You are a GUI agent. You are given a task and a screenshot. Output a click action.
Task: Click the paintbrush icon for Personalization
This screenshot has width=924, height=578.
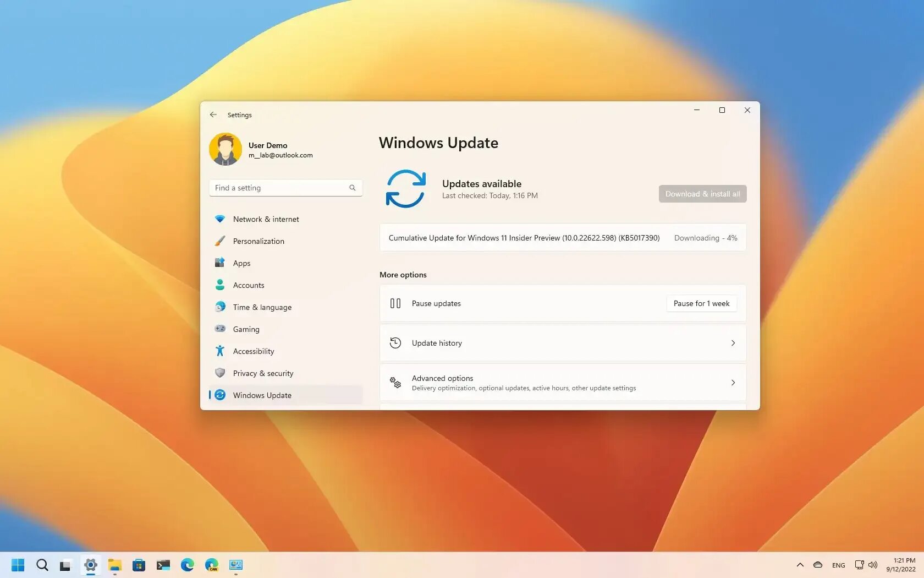pyautogui.click(x=220, y=241)
